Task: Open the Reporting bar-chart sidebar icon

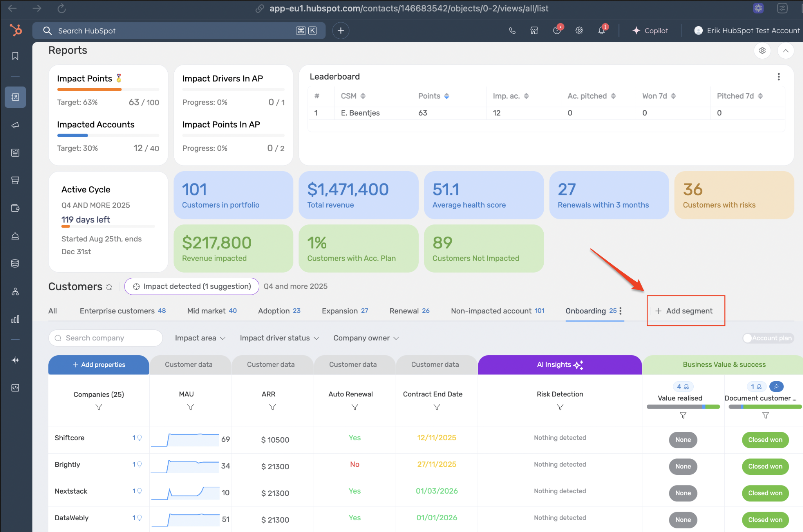Action: pos(15,319)
